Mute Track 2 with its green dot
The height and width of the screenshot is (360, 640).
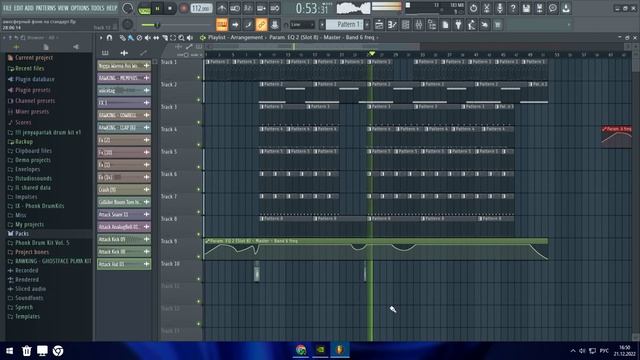tap(199, 100)
